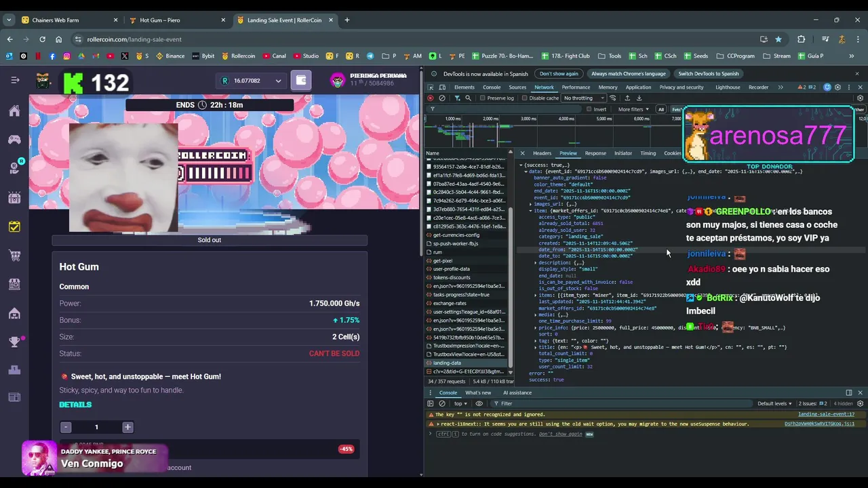The width and height of the screenshot is (868, 488).
Task: Click the DevTools inspect element picker icon
Action: [x=431, y=87]
